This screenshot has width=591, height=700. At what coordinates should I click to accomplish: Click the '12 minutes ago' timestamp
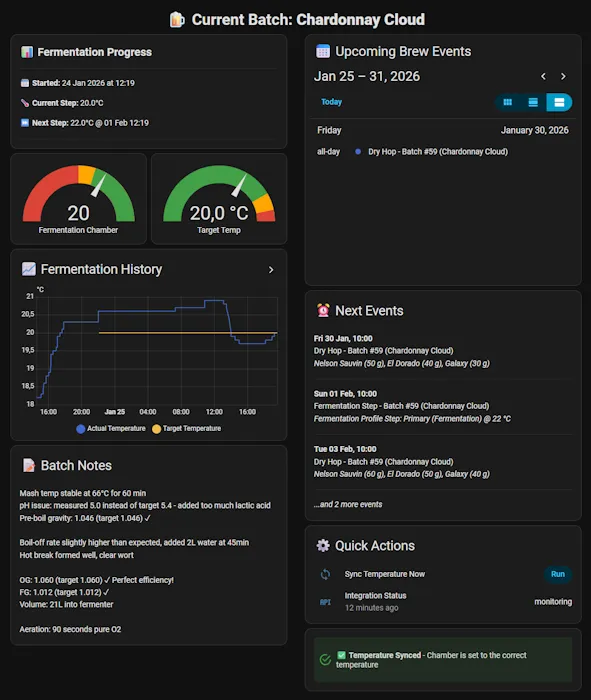(x=371, y=608)
